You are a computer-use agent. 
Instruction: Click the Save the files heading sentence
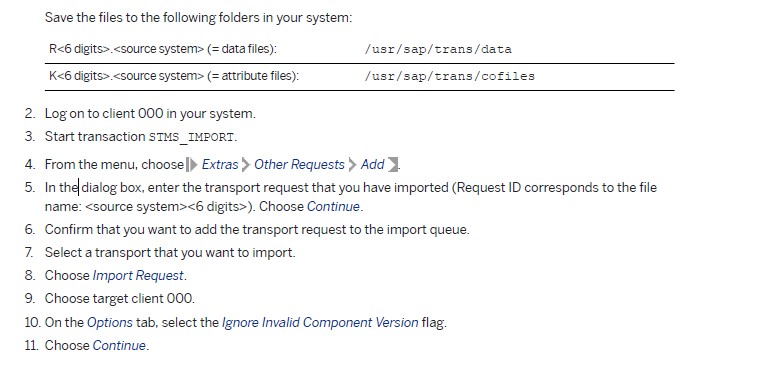(x=199, y=18)
